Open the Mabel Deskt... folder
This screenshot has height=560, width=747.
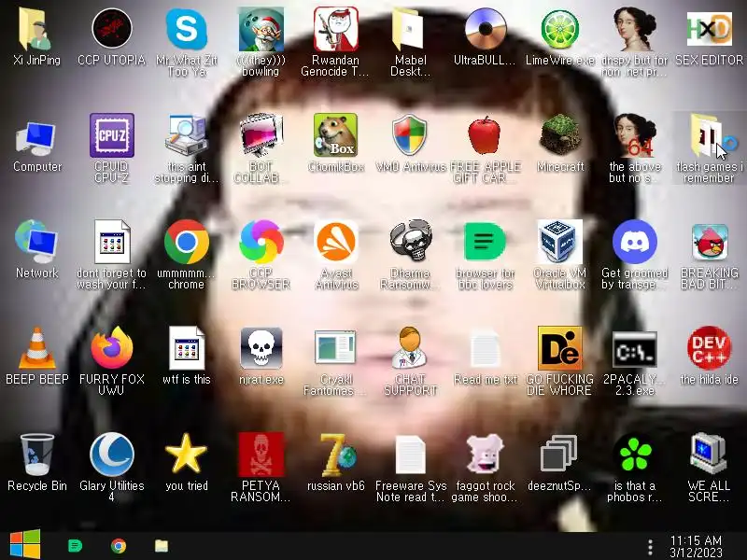[410, 30]
